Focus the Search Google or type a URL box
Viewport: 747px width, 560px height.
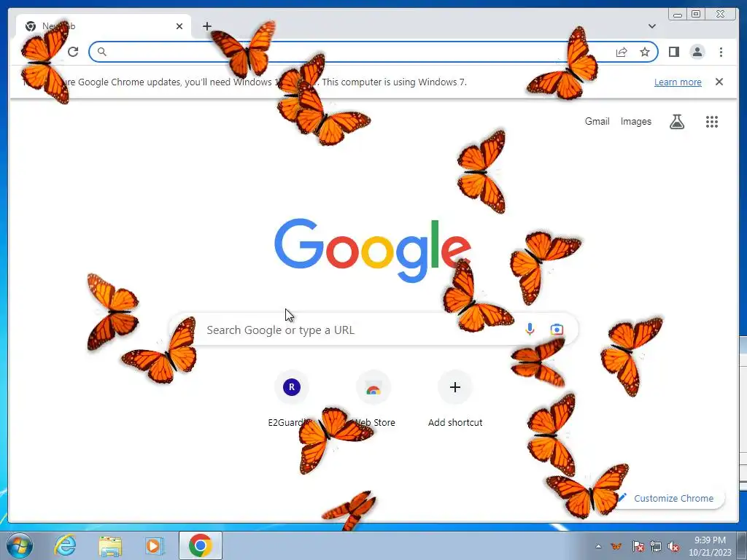point(373,329)
